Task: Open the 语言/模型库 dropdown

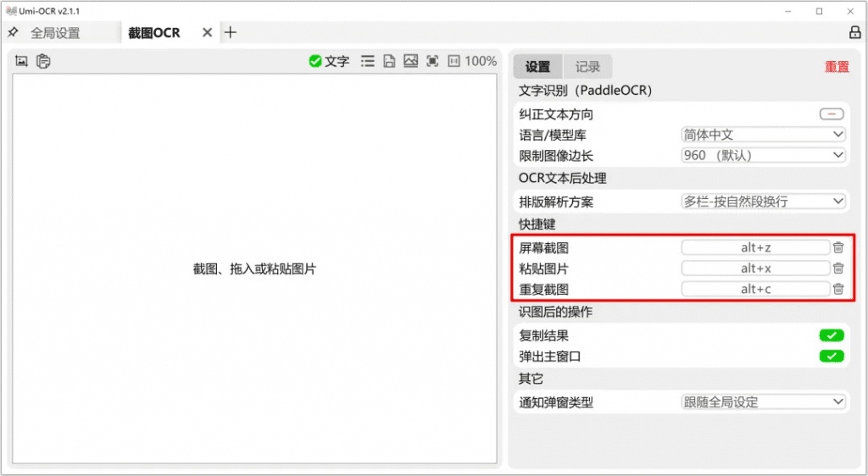Action: 763,135
